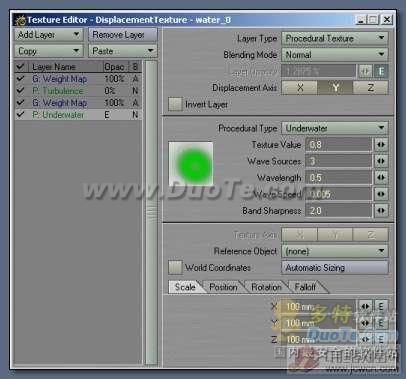
Task: Enable the Invert Layer checkbox
Action: tap(175, 104)
